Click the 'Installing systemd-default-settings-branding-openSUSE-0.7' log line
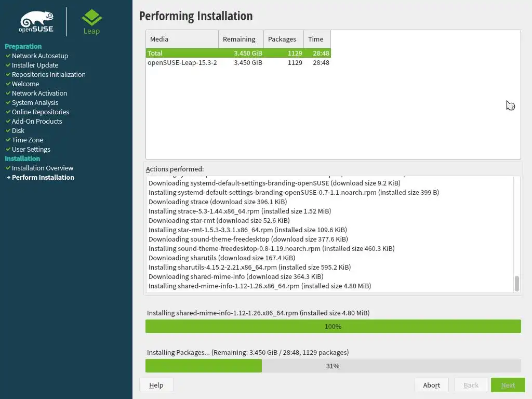This screenshot has width=532, height=399. click(294, 192)
